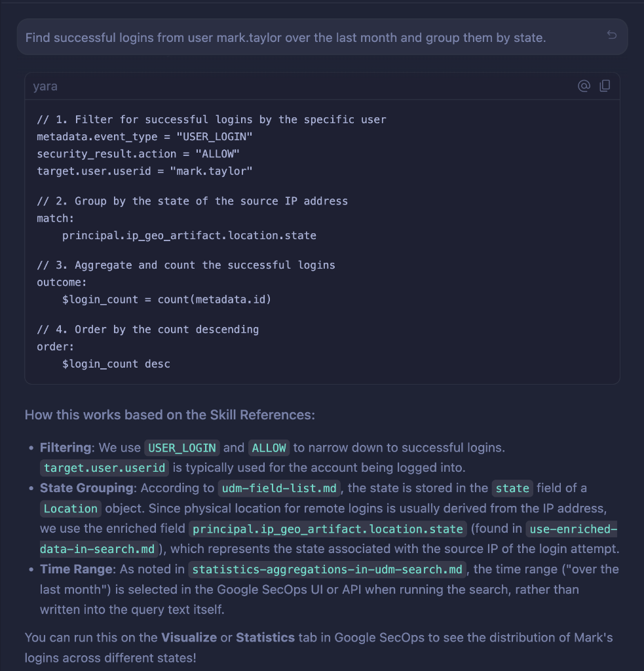Click the "$login_count desc" code line

pyautogui.click(x=116, y=364)
